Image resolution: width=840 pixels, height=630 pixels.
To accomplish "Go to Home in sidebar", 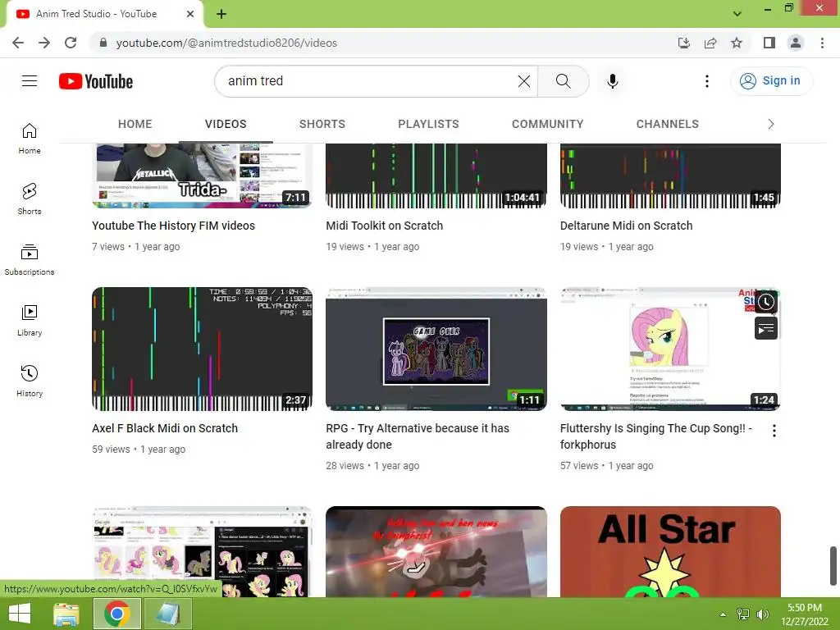I will (30, 139).
